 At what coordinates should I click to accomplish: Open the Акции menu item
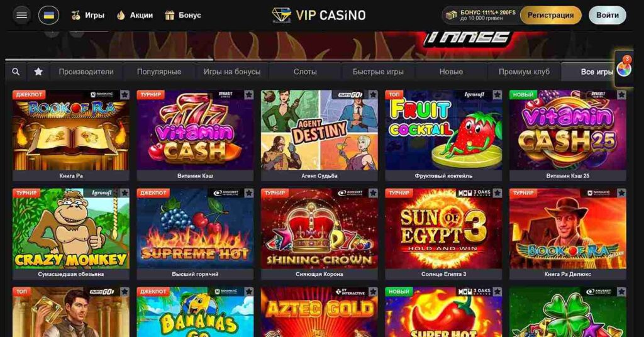pyautogui.click(x=135, y=15)
